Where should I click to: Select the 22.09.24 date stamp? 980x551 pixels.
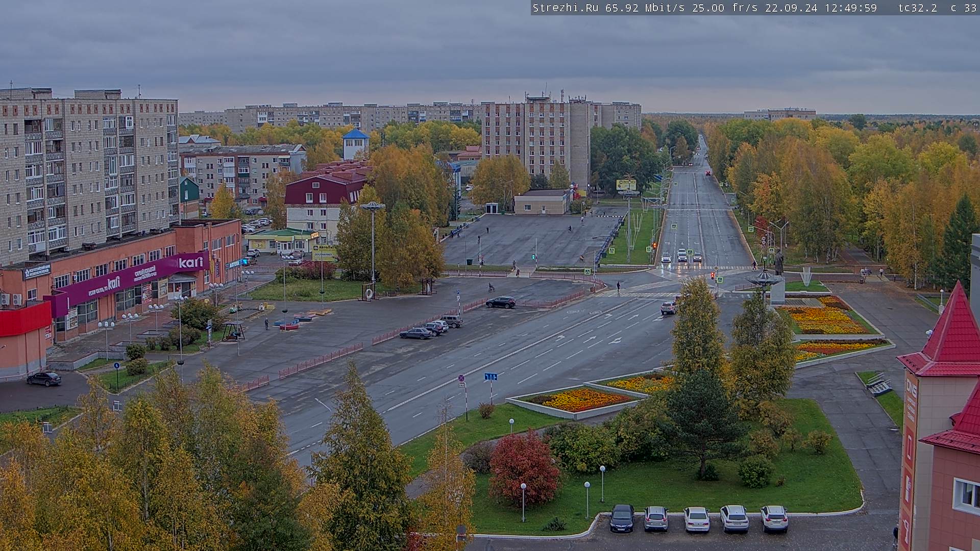coord(791,8)
